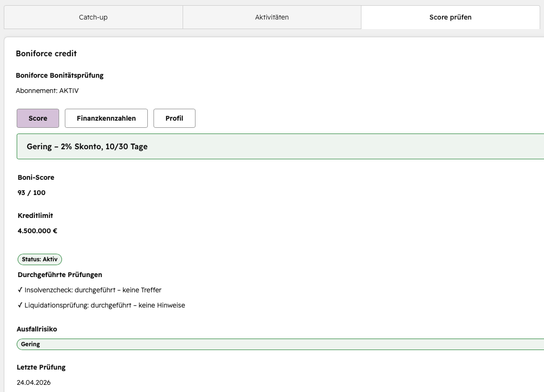This screenshot has height=392, width=544.
Task: Click the Gering Ausfallrisiko bar
Action: point(280,344)
